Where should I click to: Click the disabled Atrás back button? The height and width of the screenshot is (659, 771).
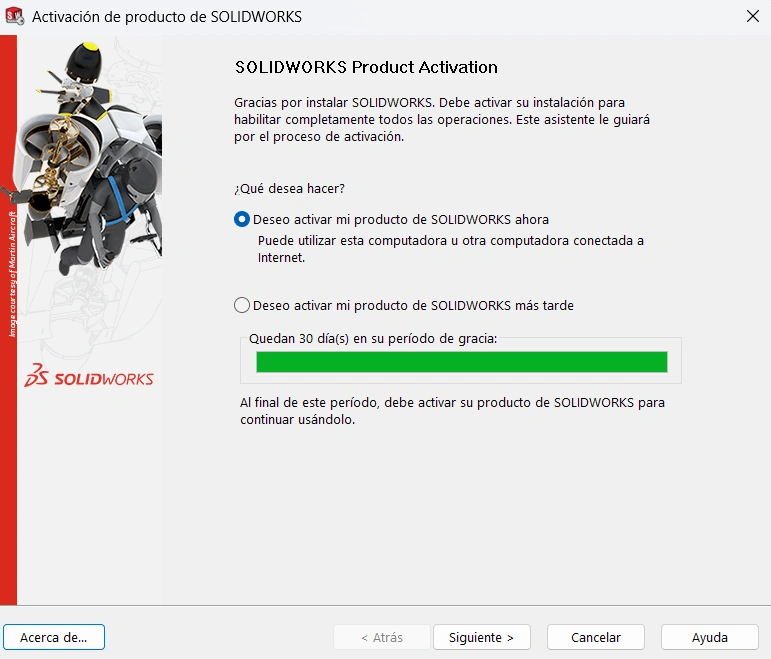click(382, 637)
